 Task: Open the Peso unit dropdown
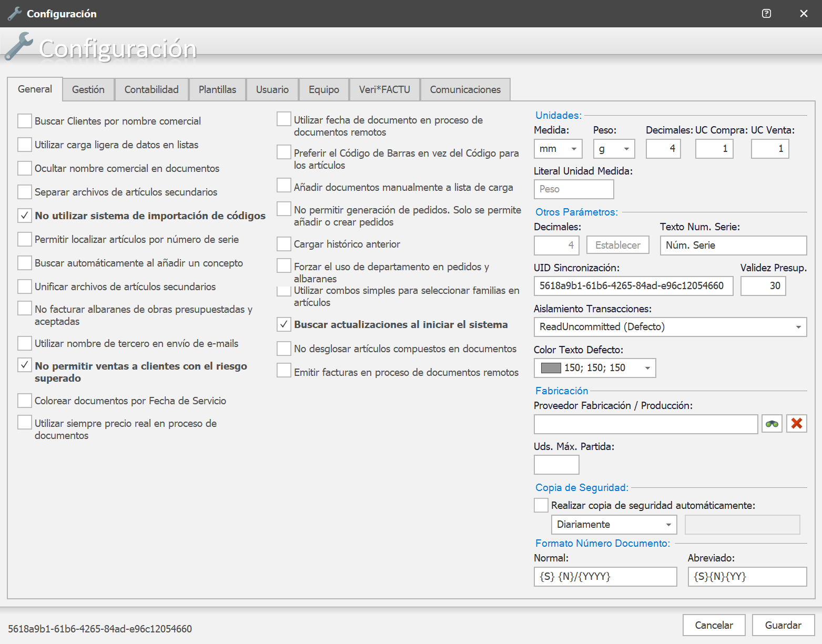[626, 149]
